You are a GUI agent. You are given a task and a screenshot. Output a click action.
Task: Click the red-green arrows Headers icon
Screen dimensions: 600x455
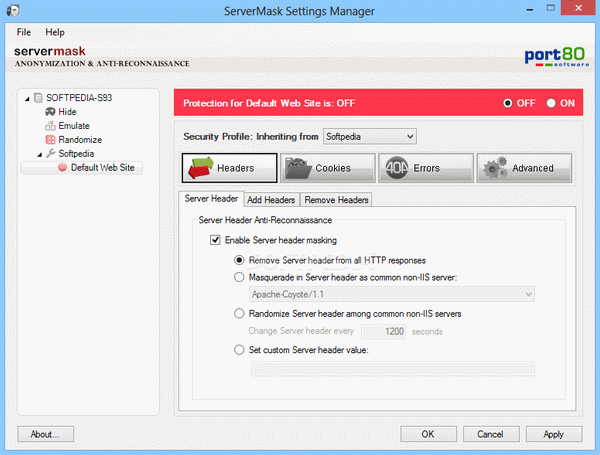point(201,168)
